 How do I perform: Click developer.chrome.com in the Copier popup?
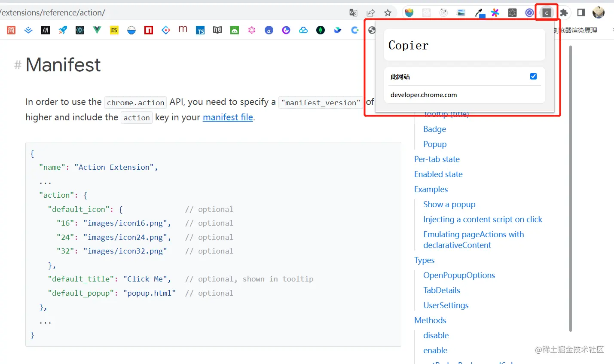point(424,95)
